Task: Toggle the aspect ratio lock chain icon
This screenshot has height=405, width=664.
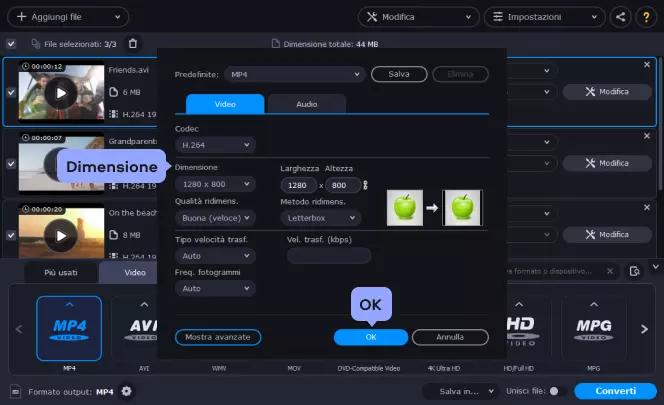Action: coord(365,185)
